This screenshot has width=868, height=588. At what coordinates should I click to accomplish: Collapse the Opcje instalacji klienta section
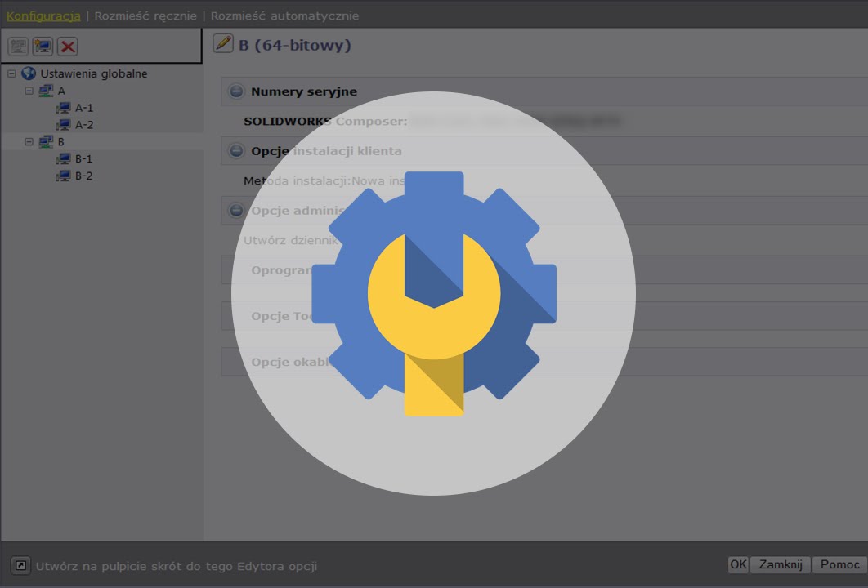tap(236, 150)
